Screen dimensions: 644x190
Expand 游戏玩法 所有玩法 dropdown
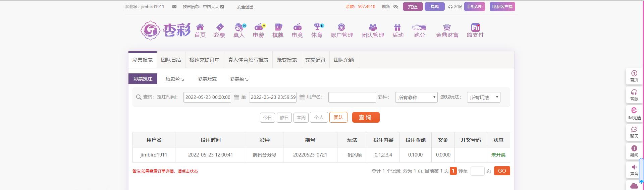483,97
